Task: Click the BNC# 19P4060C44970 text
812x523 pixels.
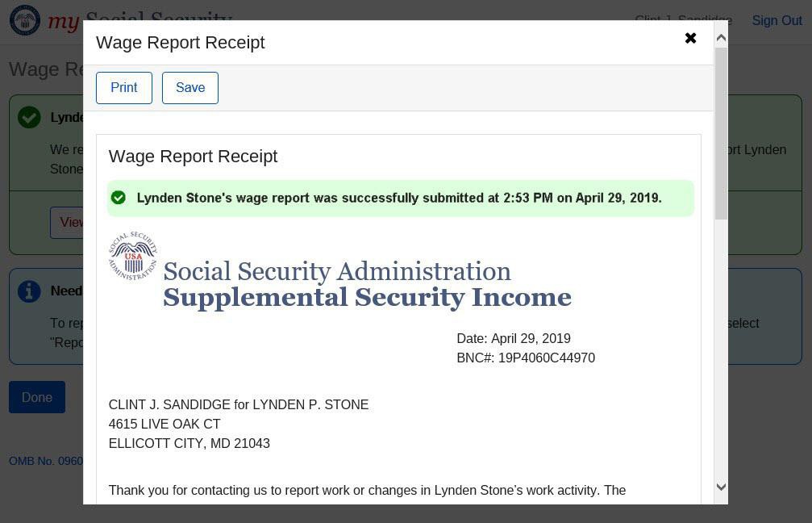Action: click(x=525, y=358)
